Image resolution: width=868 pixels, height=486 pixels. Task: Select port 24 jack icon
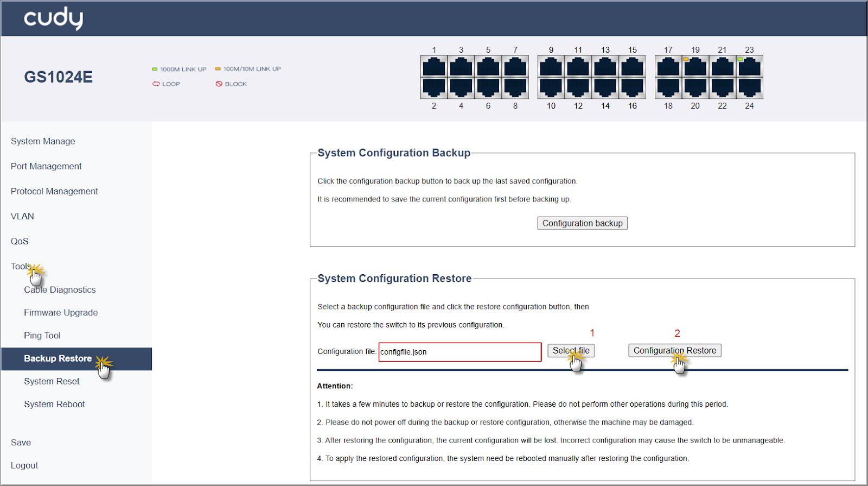point(750,88)
